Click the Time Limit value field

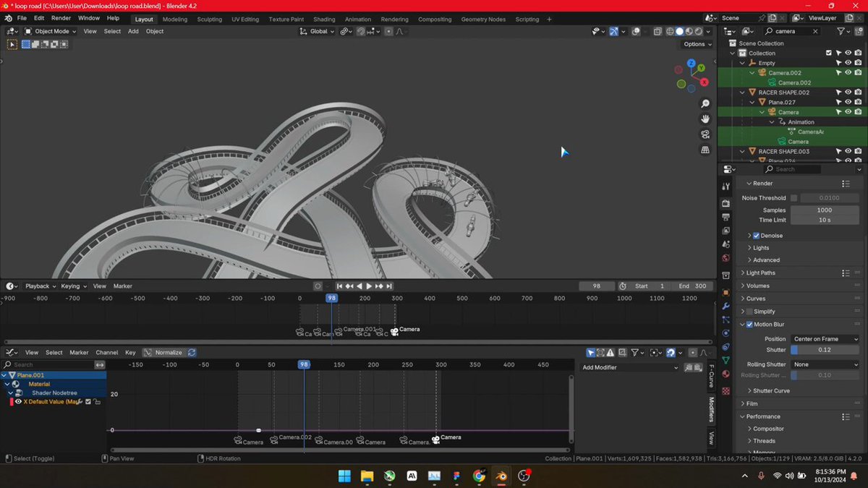(825, 220)
